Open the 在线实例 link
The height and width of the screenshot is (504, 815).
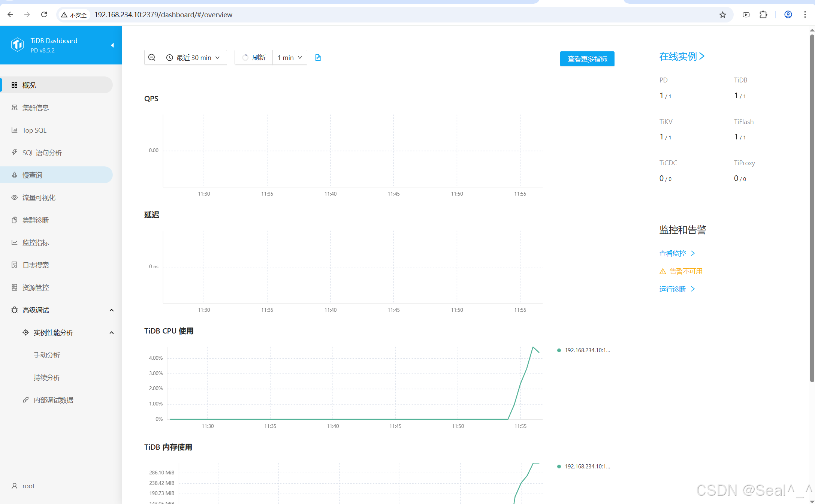click(x=682, y=56)
